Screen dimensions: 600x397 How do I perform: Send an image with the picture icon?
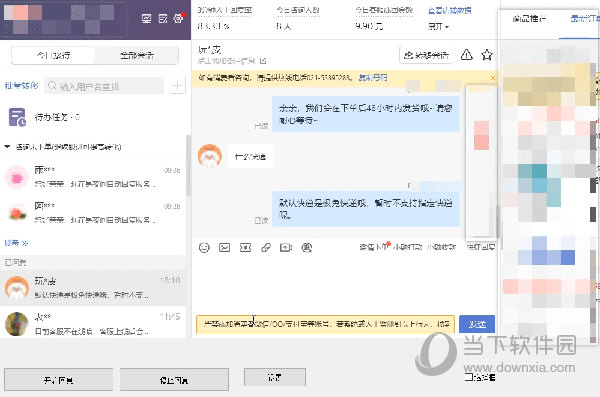point(225,248)
